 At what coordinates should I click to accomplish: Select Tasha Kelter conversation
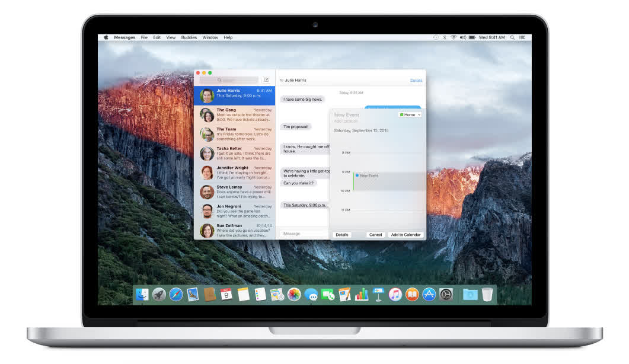[235, 154]
